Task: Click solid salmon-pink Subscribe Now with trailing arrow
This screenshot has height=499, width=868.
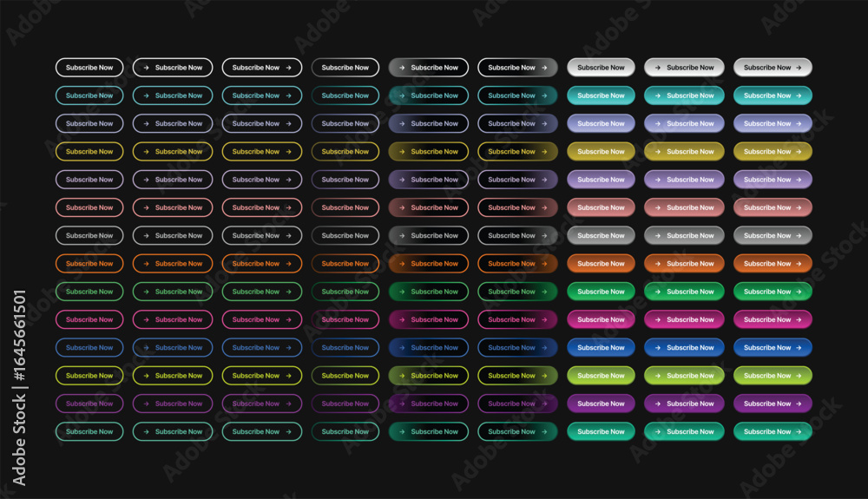Action: (x=773, y=207)
